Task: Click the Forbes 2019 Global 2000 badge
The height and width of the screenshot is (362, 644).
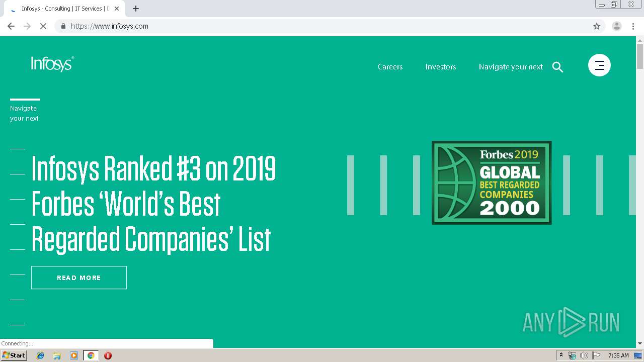Action: pos(492,183)
